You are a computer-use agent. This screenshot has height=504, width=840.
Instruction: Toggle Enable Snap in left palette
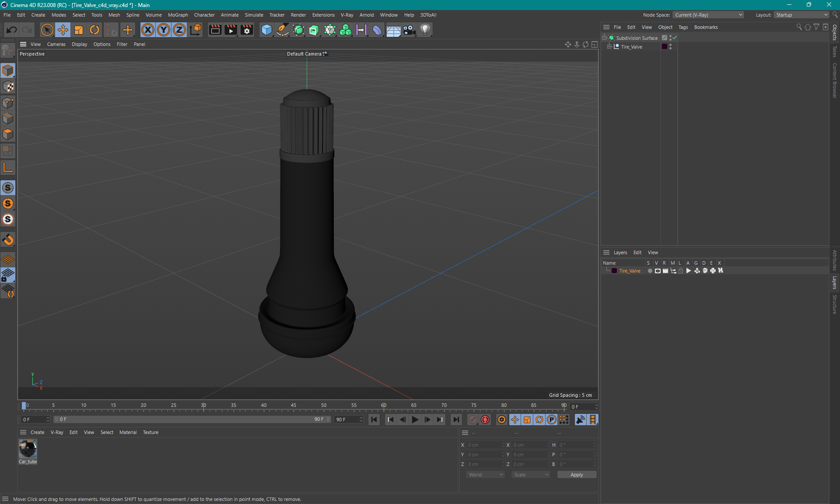click(x=8, y=240)
